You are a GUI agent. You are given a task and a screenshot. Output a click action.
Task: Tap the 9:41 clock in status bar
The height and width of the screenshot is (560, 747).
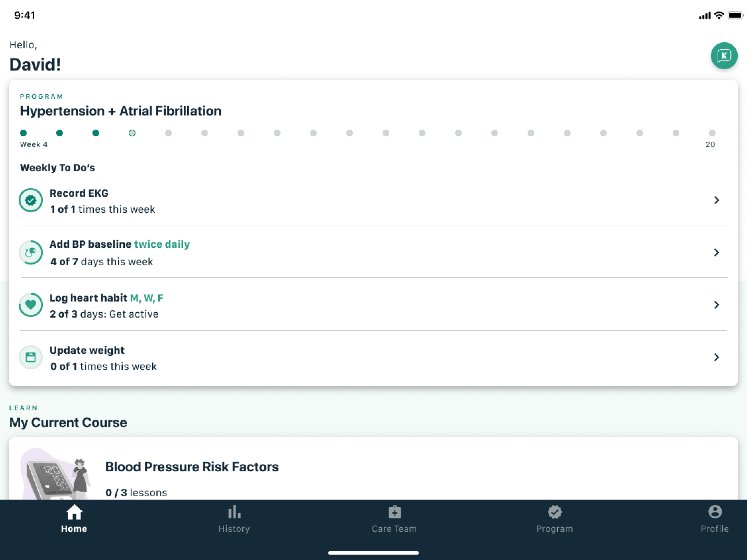click(25, 15)
